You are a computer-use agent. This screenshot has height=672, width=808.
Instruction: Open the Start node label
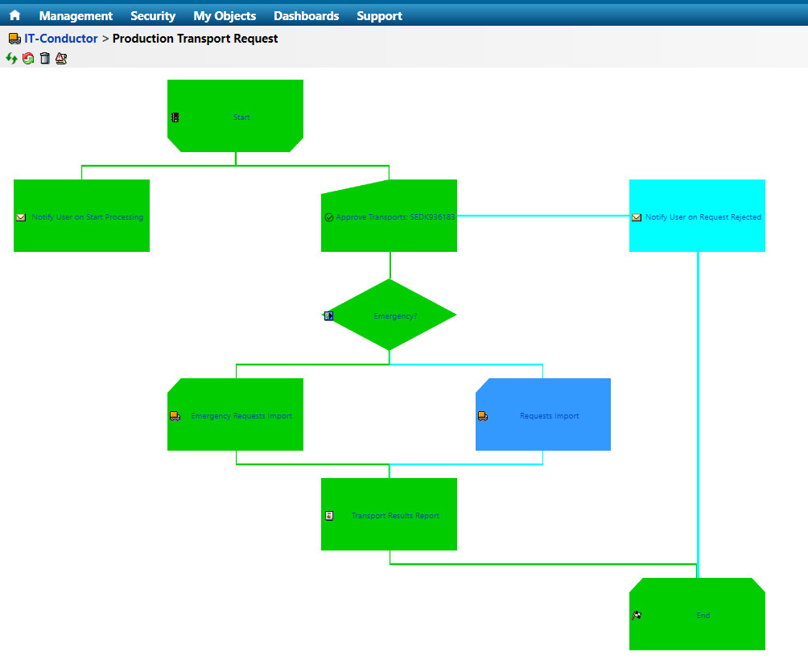pos(241,117)
